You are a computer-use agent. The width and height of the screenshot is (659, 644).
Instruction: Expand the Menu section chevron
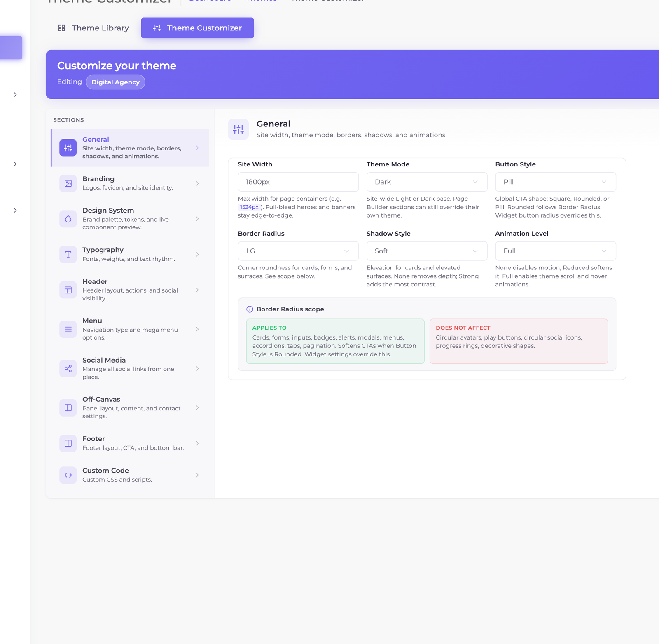coord(197,329)
